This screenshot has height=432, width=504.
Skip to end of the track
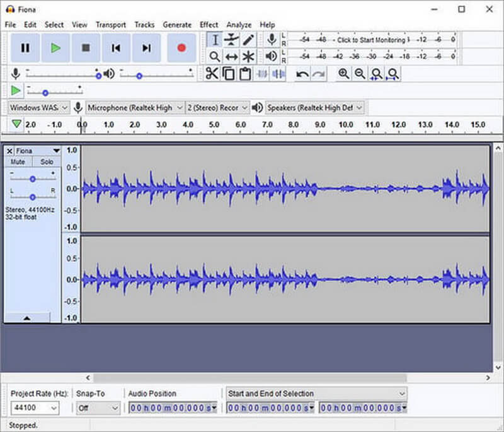pyautogui.click(x=146, y=48)
